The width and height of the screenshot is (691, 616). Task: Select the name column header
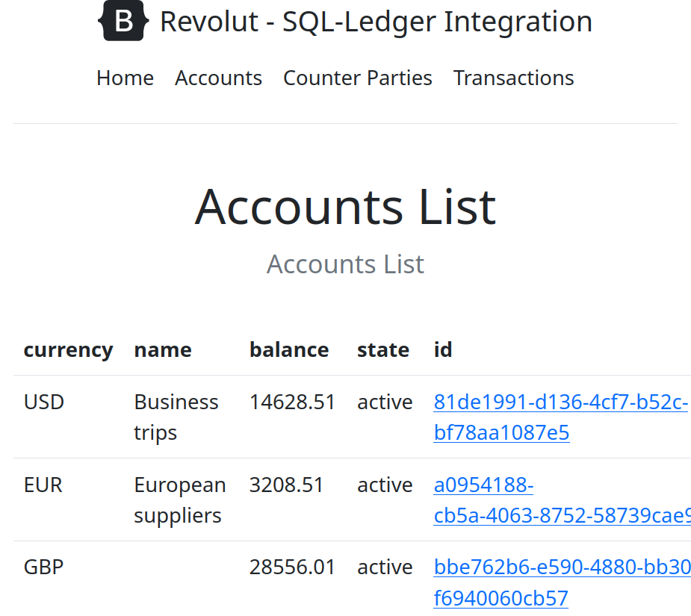coord(163,350)
